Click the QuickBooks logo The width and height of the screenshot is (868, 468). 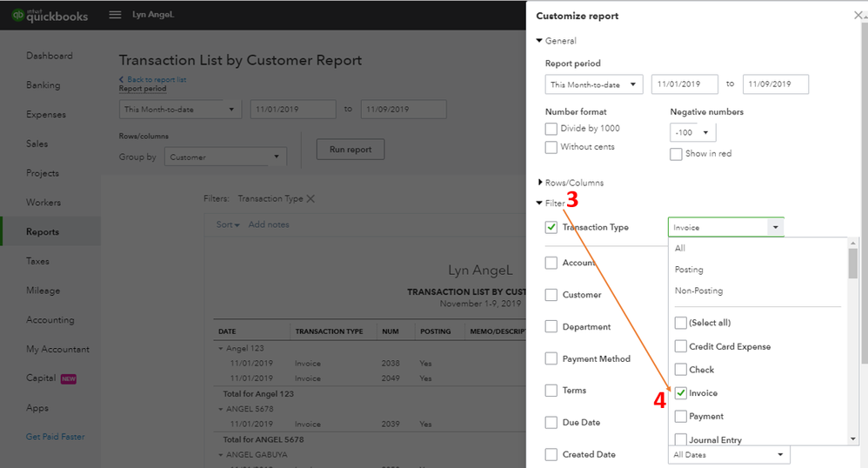[x=50, y=16]
